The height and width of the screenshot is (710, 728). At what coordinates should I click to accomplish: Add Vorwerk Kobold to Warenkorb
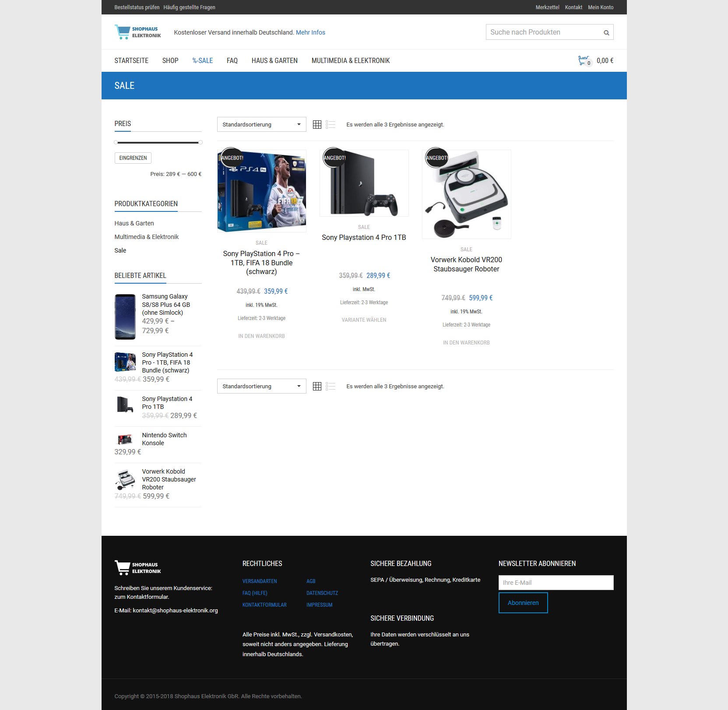pyautogui.click(x=467, y=343)
